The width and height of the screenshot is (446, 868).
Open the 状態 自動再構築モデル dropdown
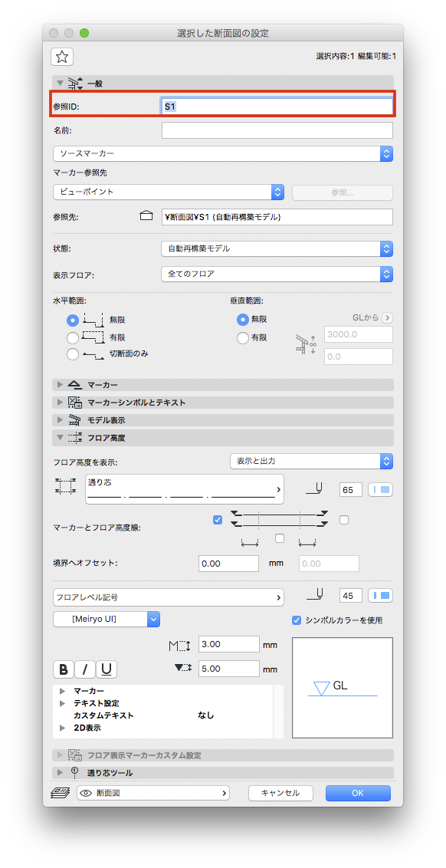pos(277,248)
